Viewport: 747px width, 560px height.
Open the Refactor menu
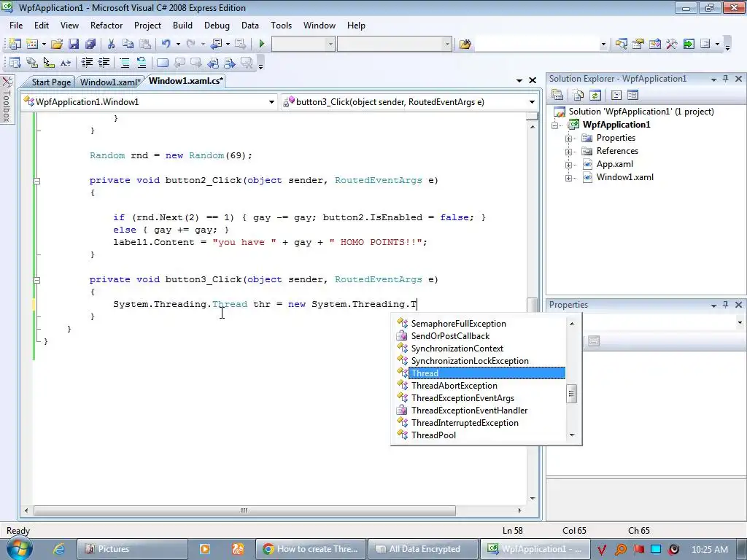(x=107, y=26)
